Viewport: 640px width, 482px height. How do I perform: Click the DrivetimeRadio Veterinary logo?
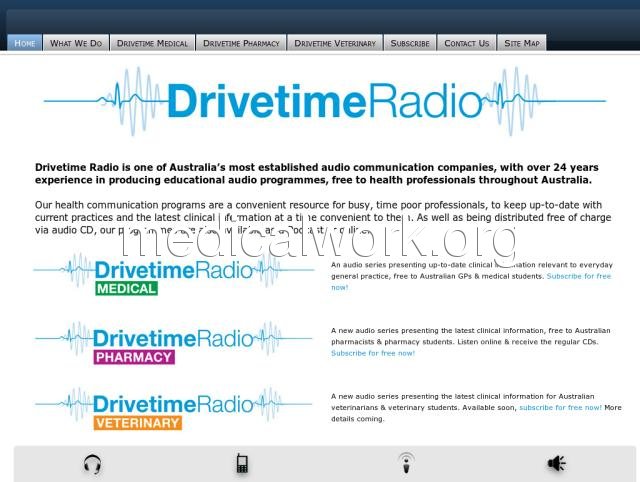174,408
